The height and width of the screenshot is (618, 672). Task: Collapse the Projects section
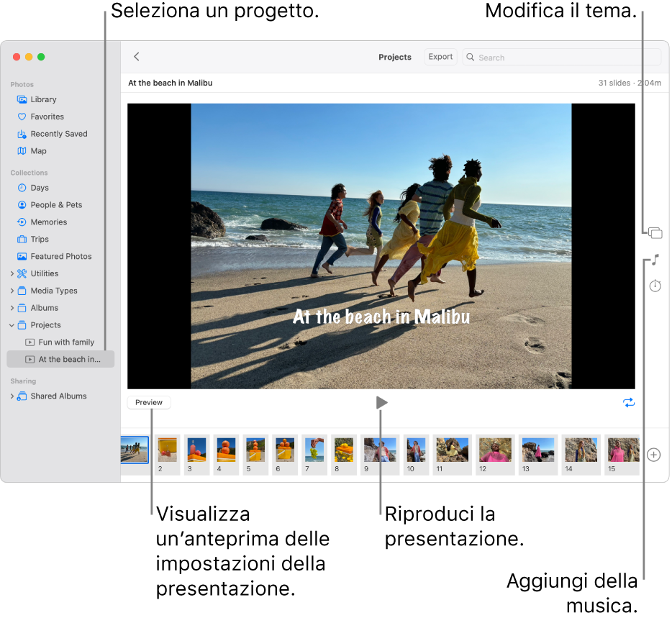click(x=12, y=325)
